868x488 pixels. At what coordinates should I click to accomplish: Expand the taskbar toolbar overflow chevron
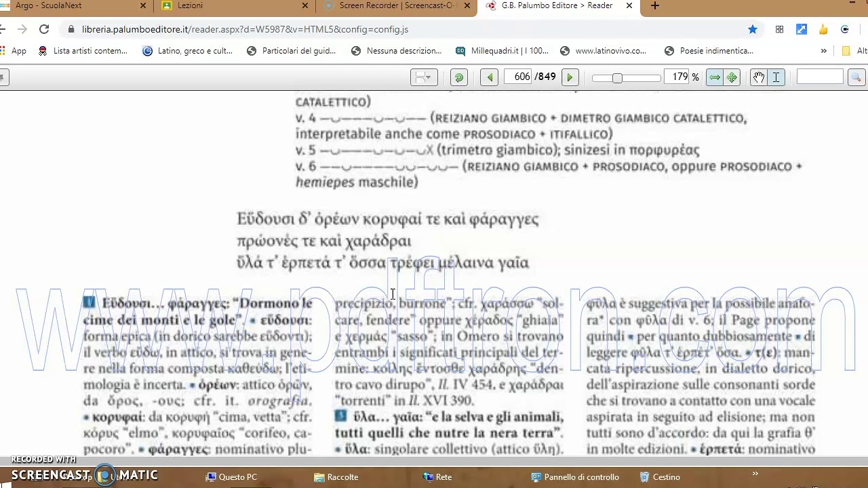(x=755, y=474)
